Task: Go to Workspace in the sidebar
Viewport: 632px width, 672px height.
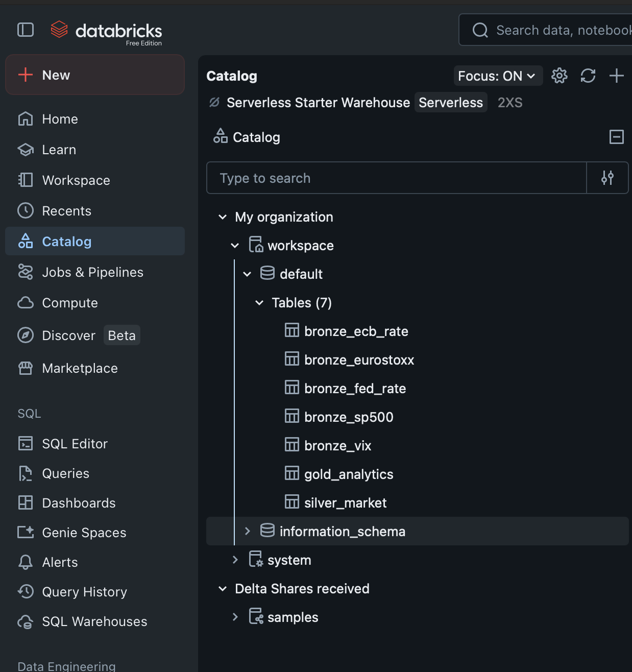Action: coord(95,180)
